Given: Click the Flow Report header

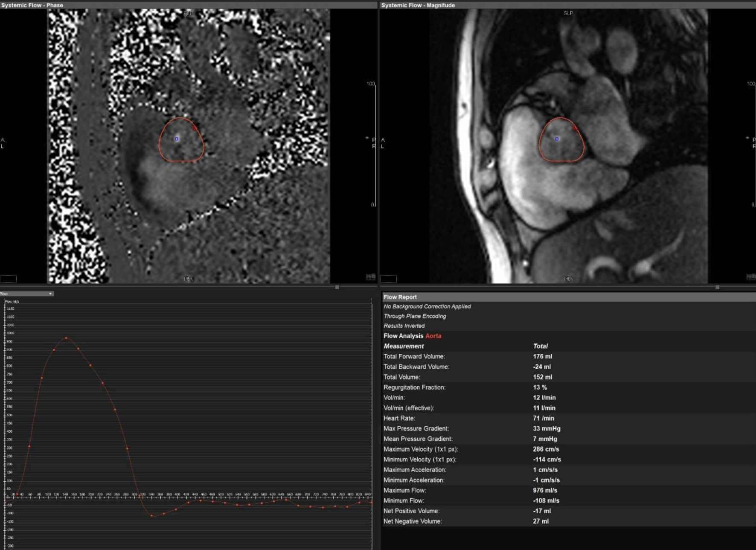Looking at the screenshot, I should pyautogui.click(x=400, y=297).
